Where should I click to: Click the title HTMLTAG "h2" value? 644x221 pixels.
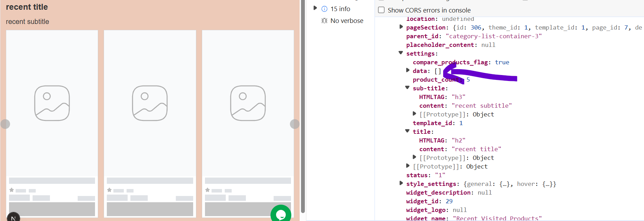[458, 140]
